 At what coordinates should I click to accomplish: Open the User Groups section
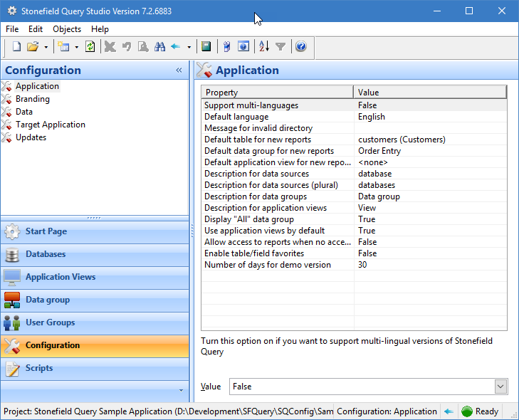pyautogui.click(x=50, y=322)
